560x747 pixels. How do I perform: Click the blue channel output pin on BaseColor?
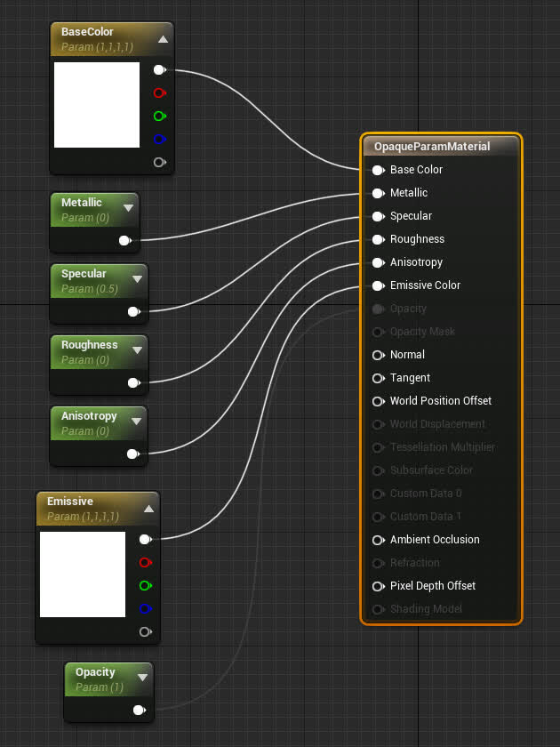(x=159, y=139)
